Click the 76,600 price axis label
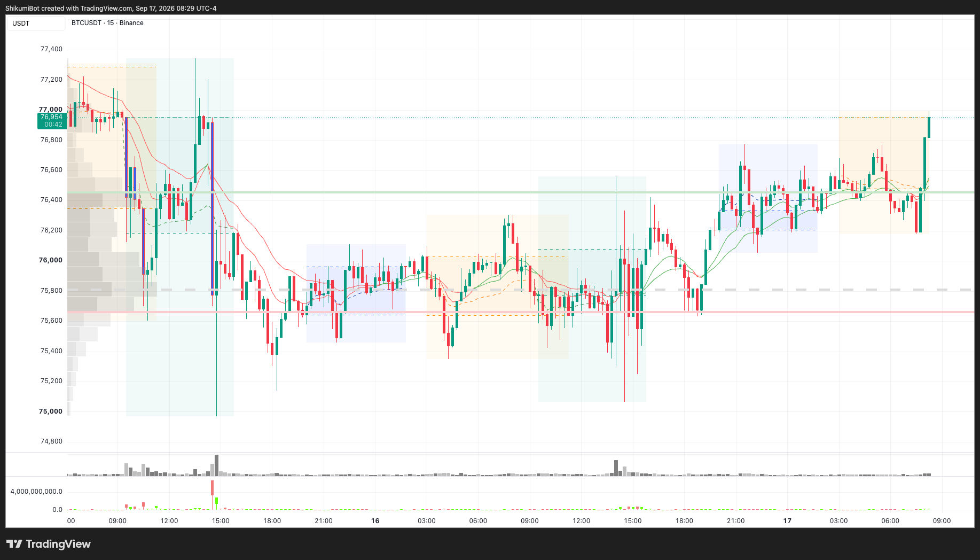 tap(51, 170)
